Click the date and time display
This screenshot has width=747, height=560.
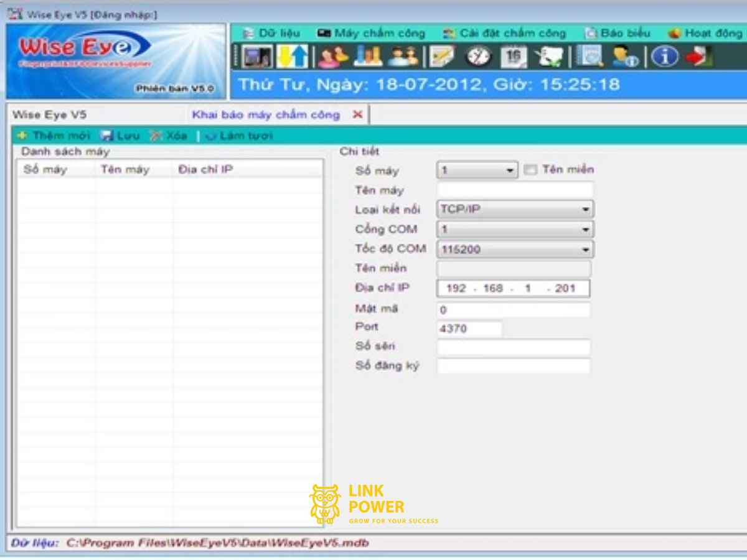click(x=430, y=85)
